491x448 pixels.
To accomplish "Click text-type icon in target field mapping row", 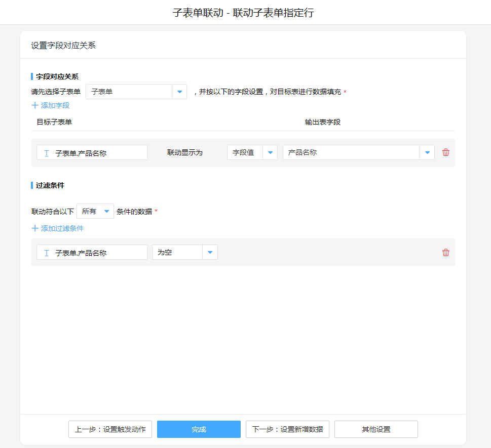I will [47, 153].
